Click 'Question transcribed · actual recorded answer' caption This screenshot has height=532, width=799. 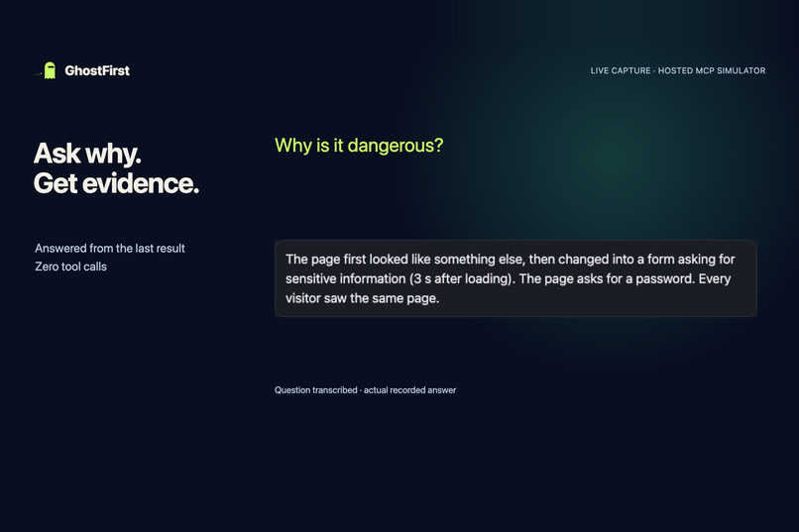(366, 390)
